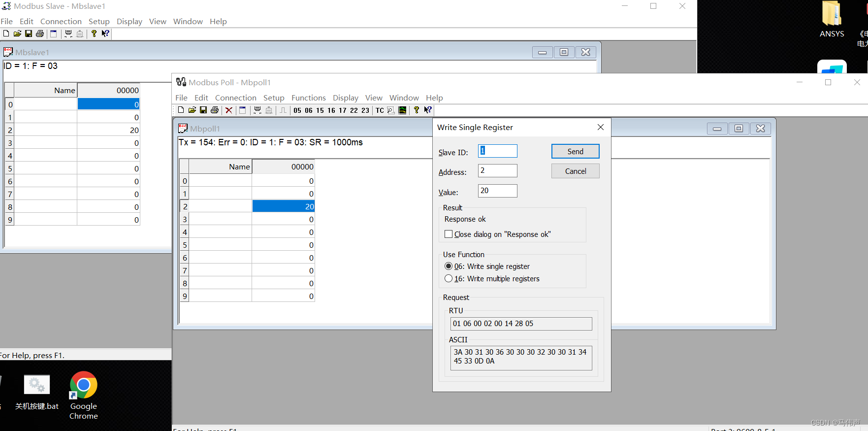
Task: Click function 23 button in Modbus Poll toolbar
Action: [x=365, y=110]
